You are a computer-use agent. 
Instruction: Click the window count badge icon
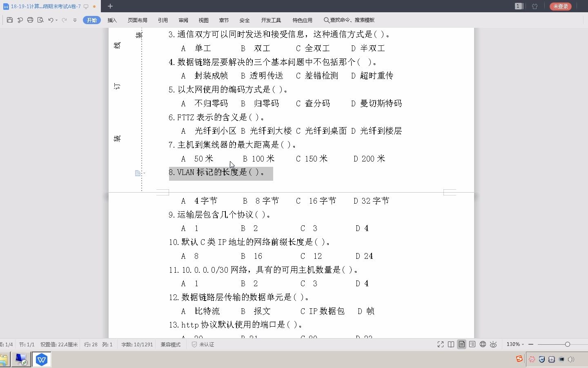(519, 6)
